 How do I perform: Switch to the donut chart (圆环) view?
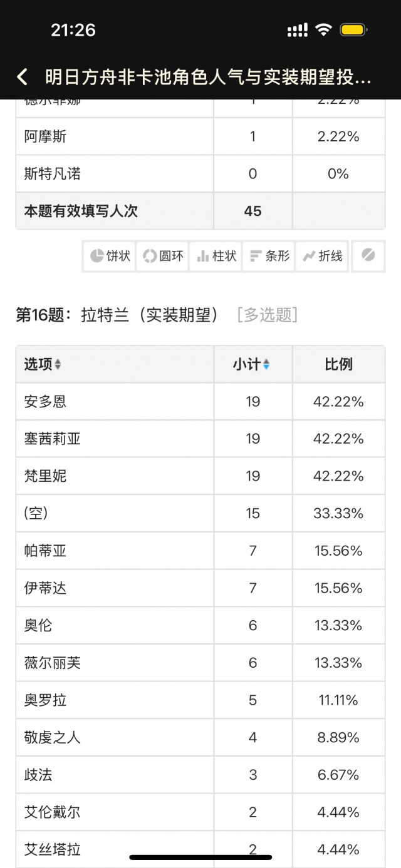(x=163, y=256)
